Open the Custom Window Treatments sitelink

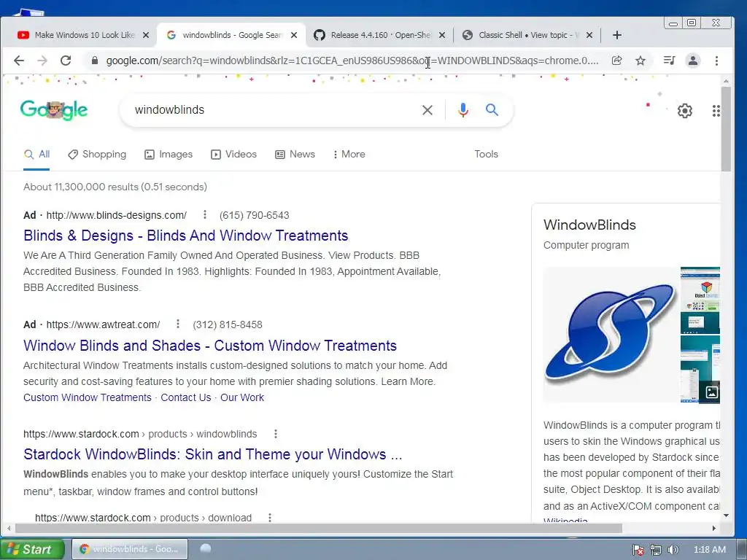click(x=88, y=397)
